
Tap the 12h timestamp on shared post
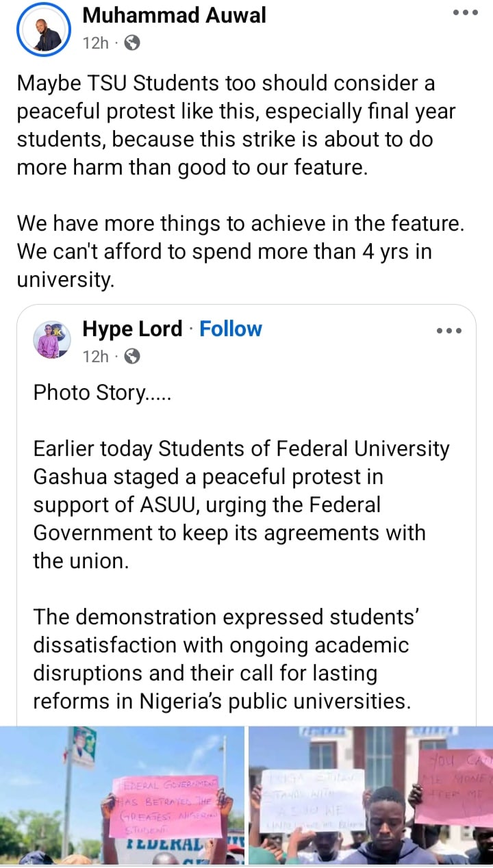pyautogui.click(x=95, y=356)
